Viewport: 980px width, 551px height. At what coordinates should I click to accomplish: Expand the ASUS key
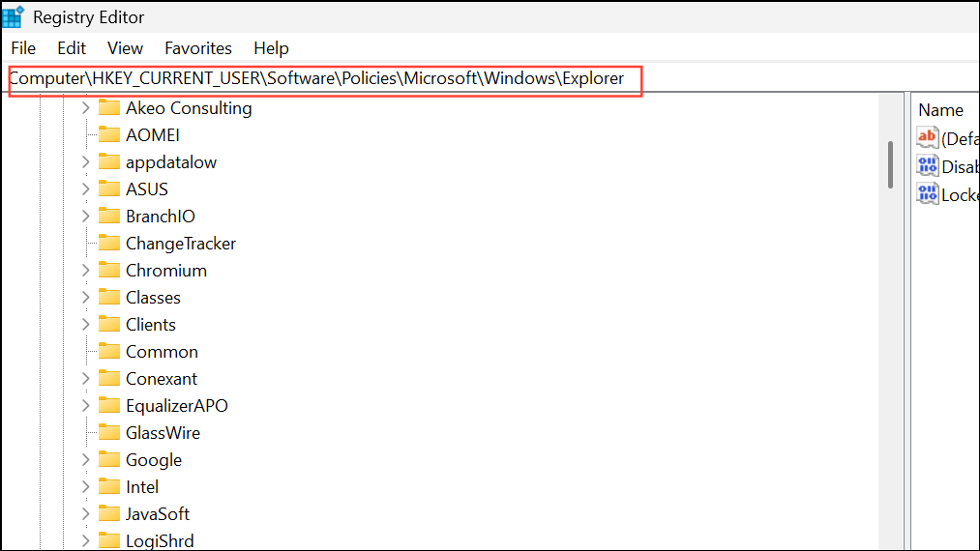tap(86, 189)
